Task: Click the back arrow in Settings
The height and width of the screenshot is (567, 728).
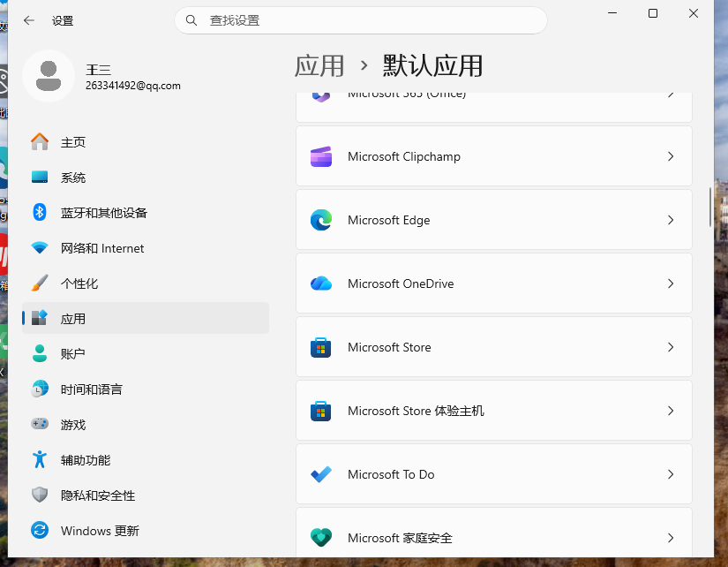Action: (x=29, y=20)
